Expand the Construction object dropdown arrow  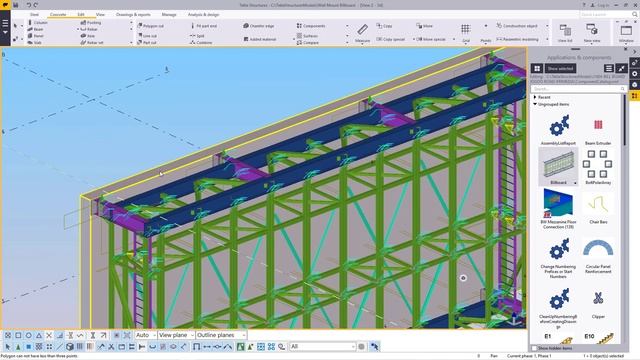point(547,26)
